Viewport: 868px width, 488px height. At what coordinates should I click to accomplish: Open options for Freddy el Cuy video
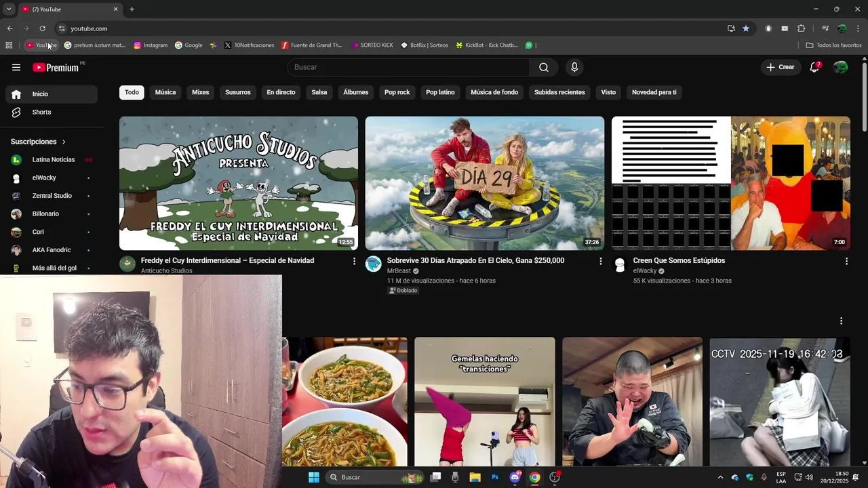point(354,261)
